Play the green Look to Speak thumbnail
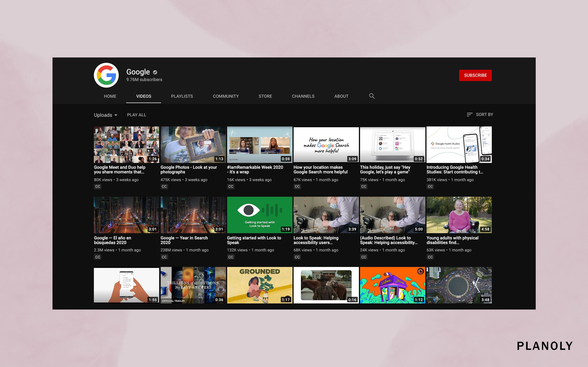The width and height of the screenshot is (588, 367). (260, 215)
